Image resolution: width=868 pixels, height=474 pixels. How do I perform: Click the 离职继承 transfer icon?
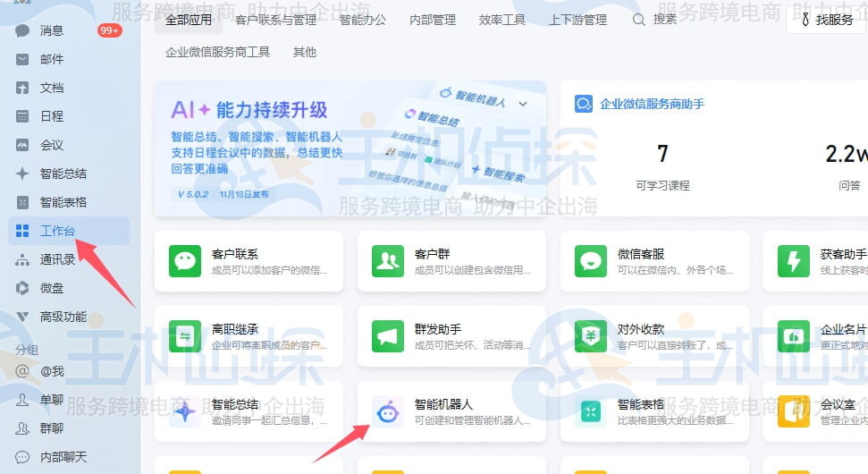point(185,336)
